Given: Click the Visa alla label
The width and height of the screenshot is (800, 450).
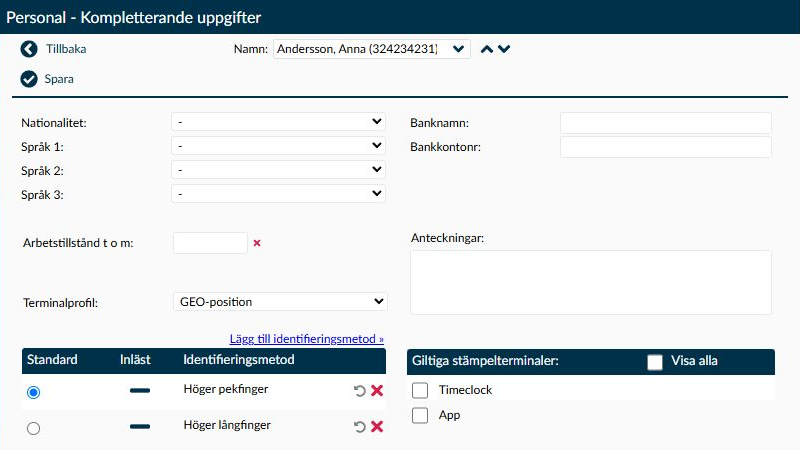Looking at the screenshot, I should coord(694,361).
